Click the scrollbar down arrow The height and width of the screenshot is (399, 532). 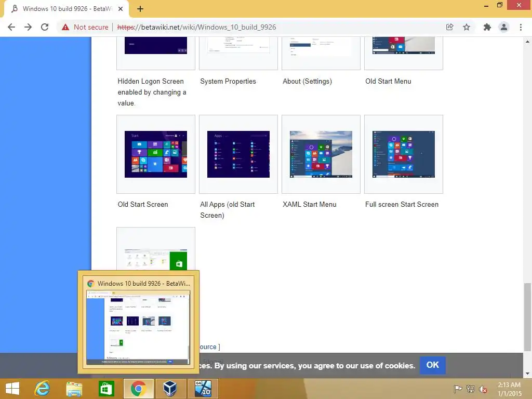tap(527, 374)
